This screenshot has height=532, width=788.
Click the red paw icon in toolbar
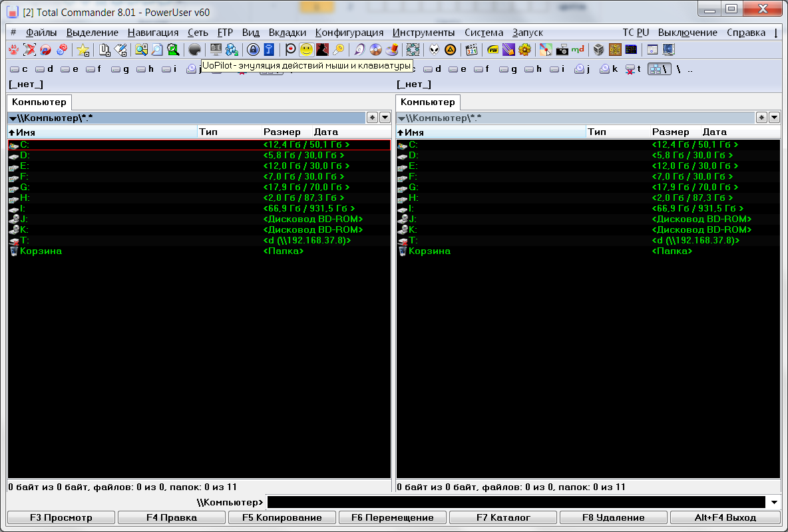tap(14, 49)
